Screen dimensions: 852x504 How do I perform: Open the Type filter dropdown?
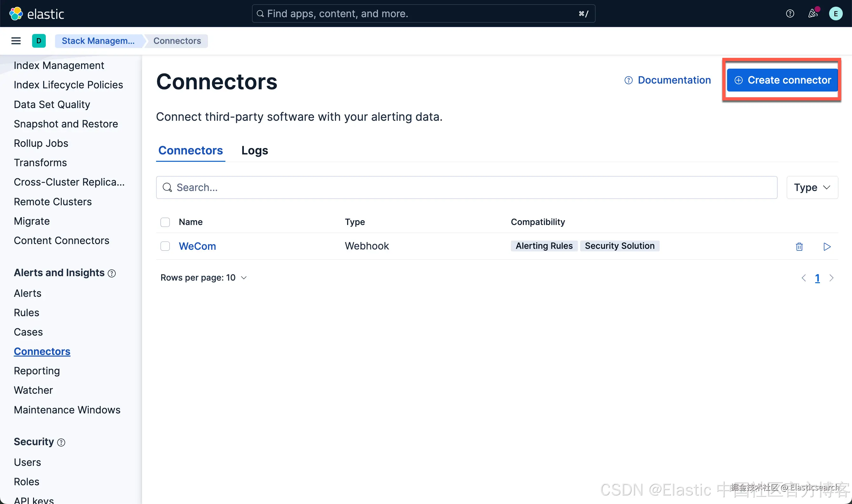click(x=812, y=187)
